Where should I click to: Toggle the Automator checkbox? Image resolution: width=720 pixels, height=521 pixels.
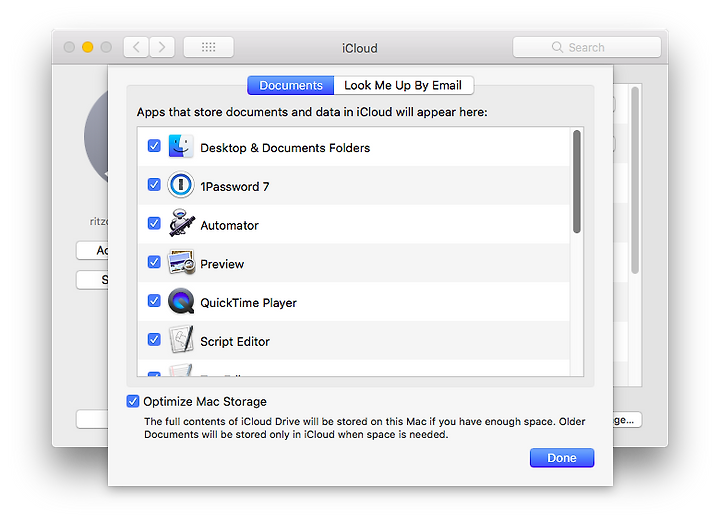pyautogui.click(x=154, y=224)
